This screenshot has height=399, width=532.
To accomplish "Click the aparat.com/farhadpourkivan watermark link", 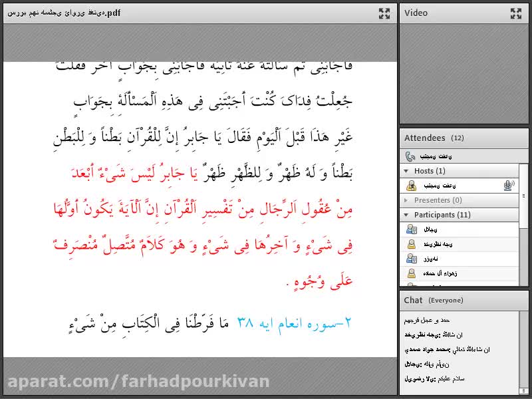I will pos(138,381).
